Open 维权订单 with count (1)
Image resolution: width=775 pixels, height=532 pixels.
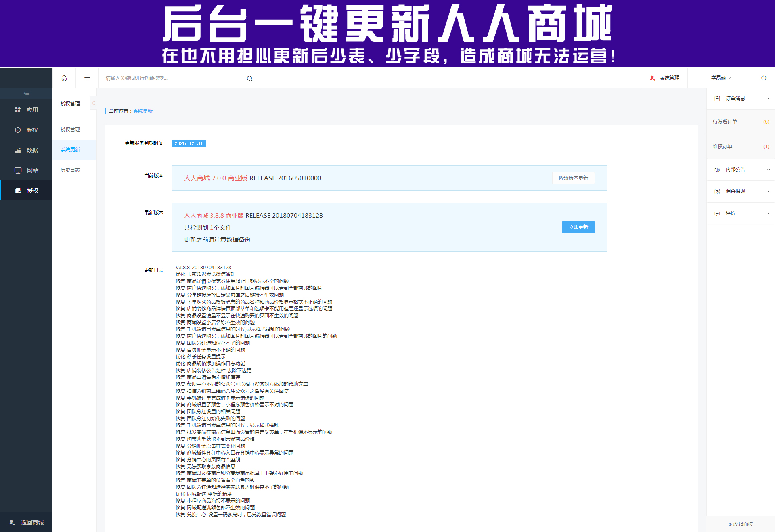741,147
